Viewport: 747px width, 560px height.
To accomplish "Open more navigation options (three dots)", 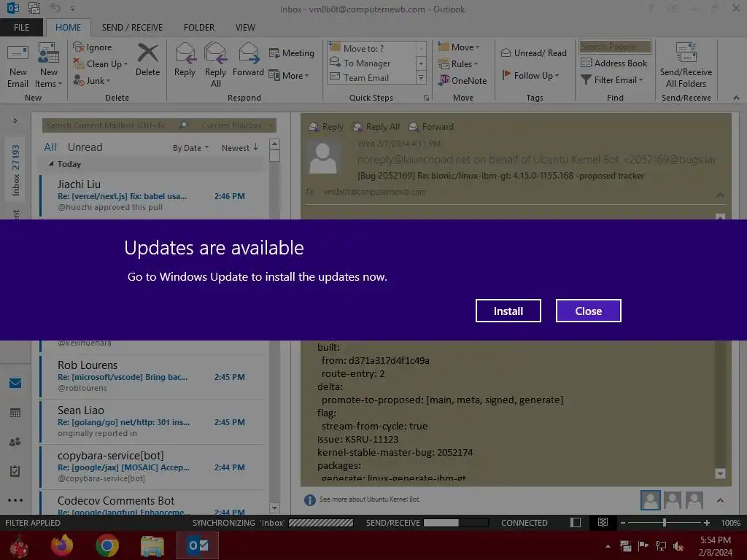I will pyautogui.click(x=15, y=500).
